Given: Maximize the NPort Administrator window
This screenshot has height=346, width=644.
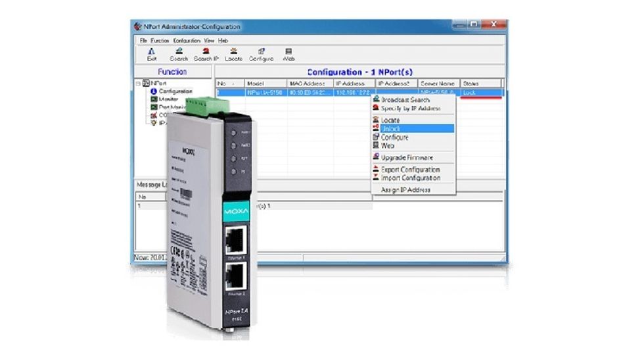Looking at the screenshot, I should pos(474,24).
